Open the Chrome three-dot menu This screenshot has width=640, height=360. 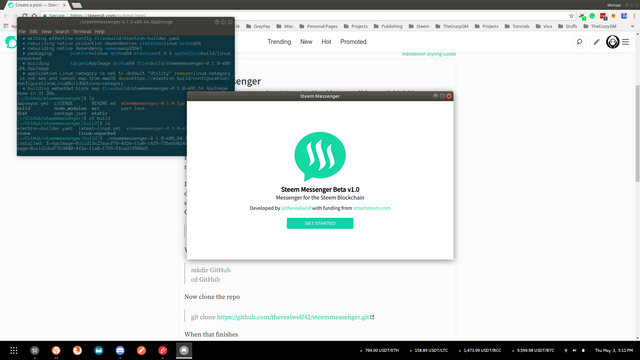click(634, 16)
